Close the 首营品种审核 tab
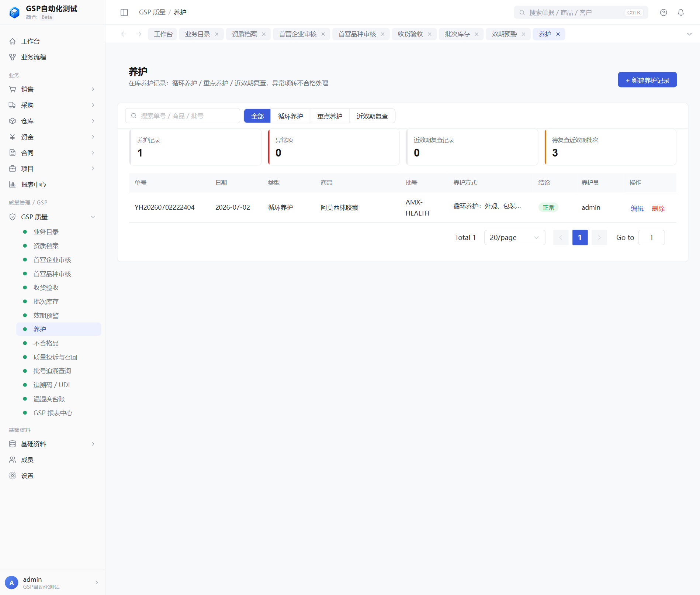 (x=383, y=34)
